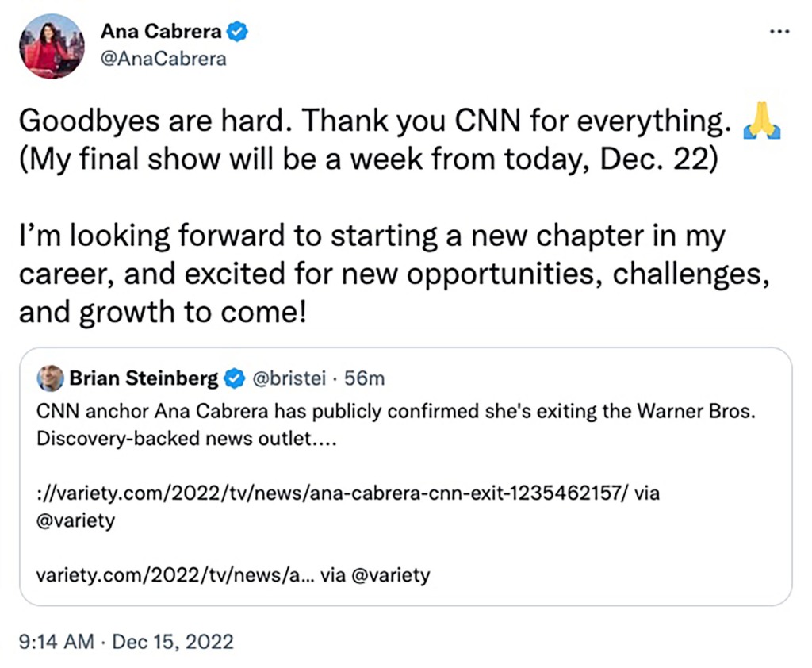Click Brian Steinberg's small avatar
812x668 pixels.
51,378
